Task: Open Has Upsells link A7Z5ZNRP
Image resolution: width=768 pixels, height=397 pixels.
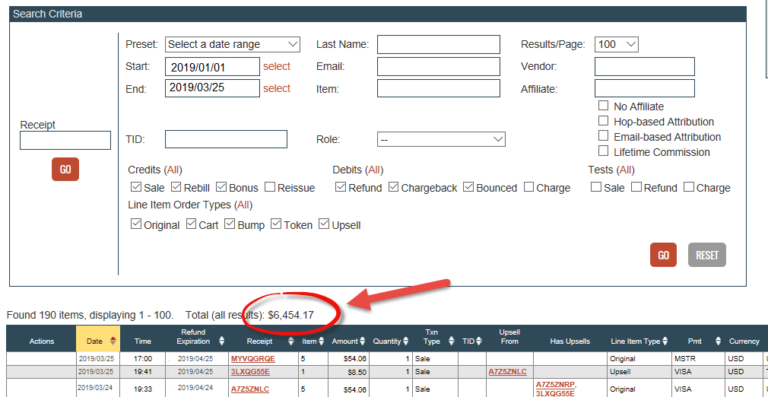Action: coord(555,385)
